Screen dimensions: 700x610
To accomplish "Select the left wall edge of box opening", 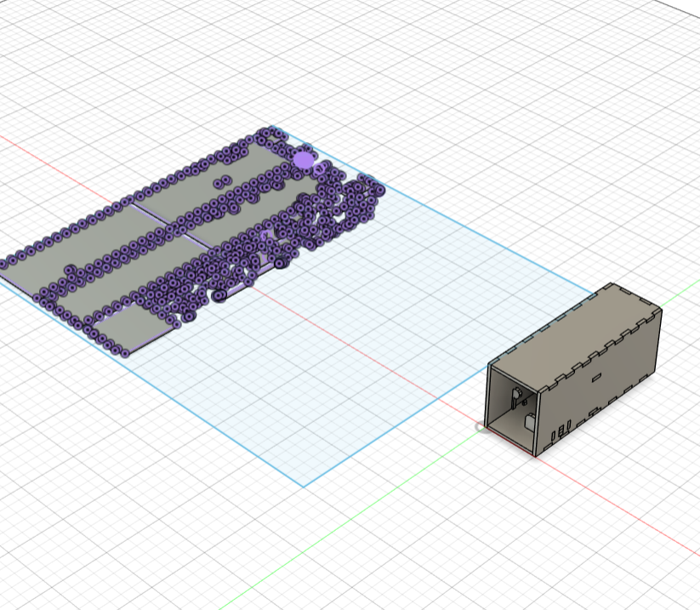I will tap(488, 396).
